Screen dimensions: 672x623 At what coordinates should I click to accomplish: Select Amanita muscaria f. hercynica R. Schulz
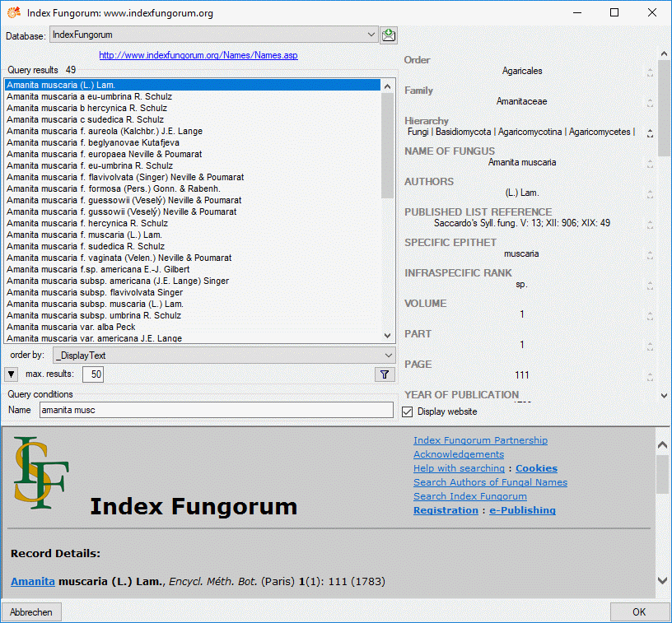pos(193,224)
